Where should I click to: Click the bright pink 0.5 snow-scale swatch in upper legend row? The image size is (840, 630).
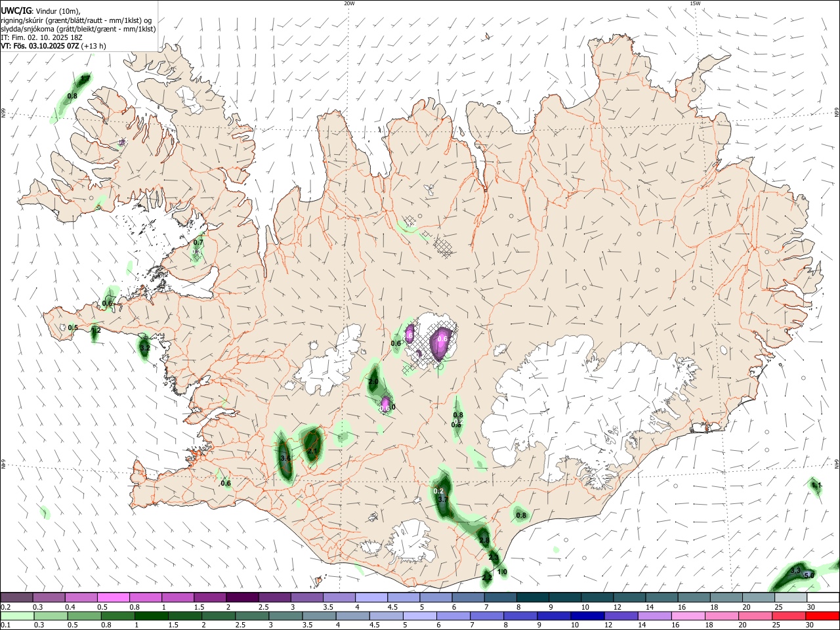point(113,598)
